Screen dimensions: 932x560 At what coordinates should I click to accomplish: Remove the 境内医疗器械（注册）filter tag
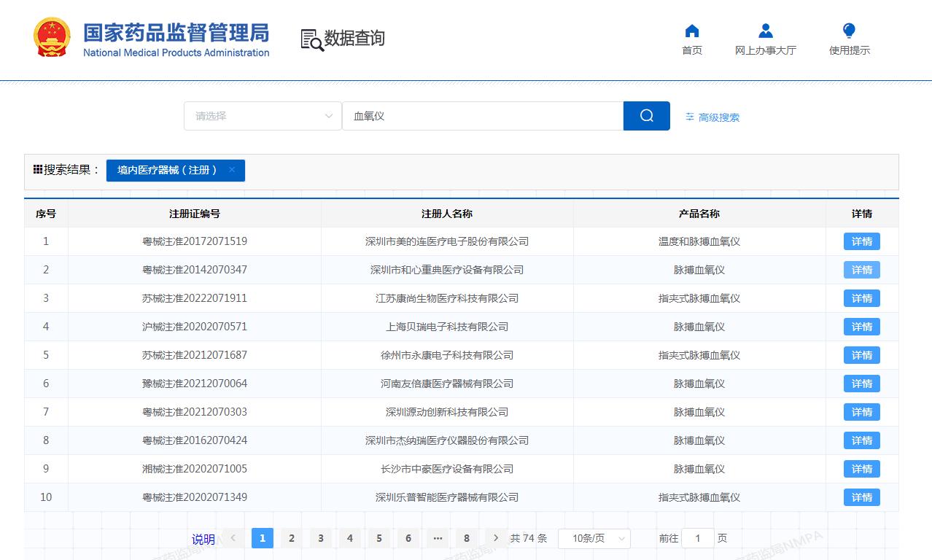[232, 170]
